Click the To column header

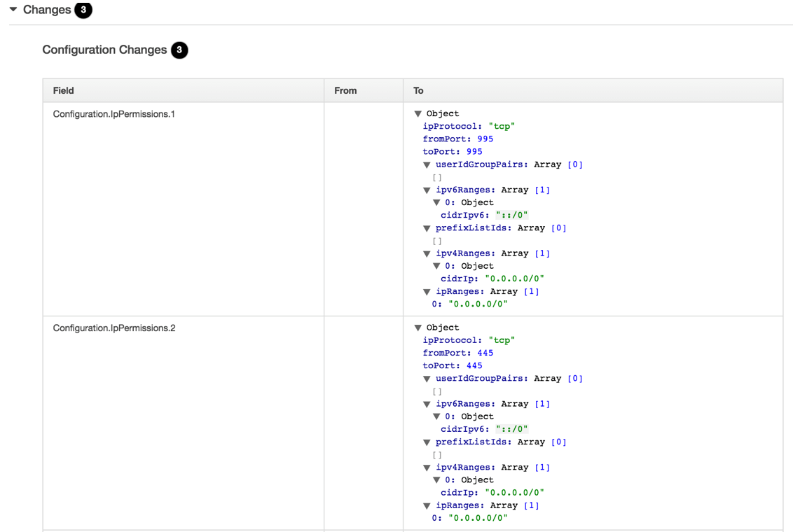(418, 90)
